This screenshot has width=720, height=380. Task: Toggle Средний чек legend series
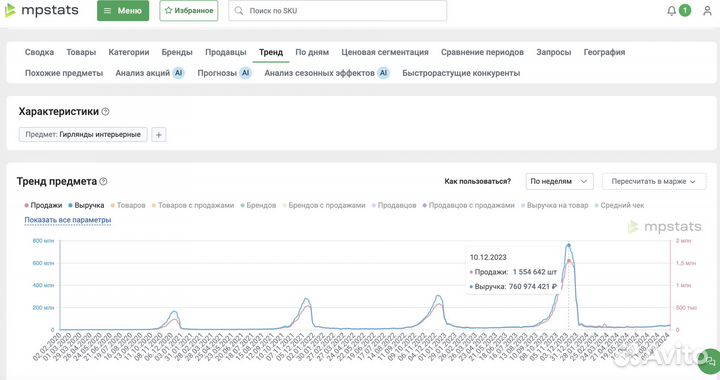[619, 205]
